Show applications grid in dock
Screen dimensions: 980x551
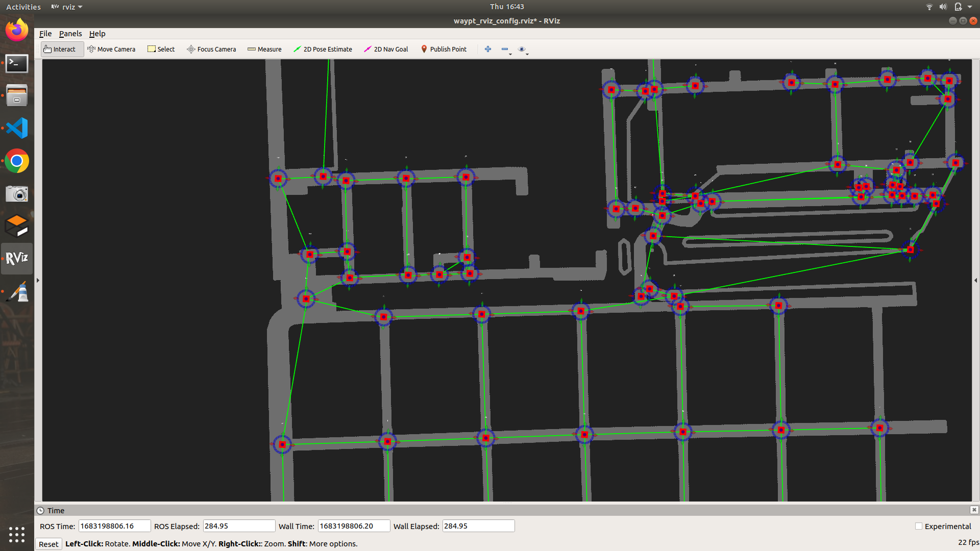[17, 534]
